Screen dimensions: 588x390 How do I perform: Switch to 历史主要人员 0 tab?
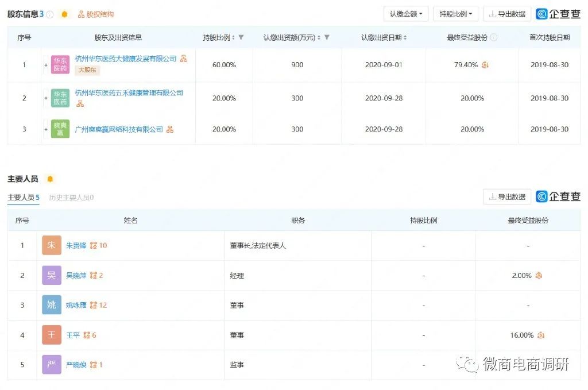(71, 197)
